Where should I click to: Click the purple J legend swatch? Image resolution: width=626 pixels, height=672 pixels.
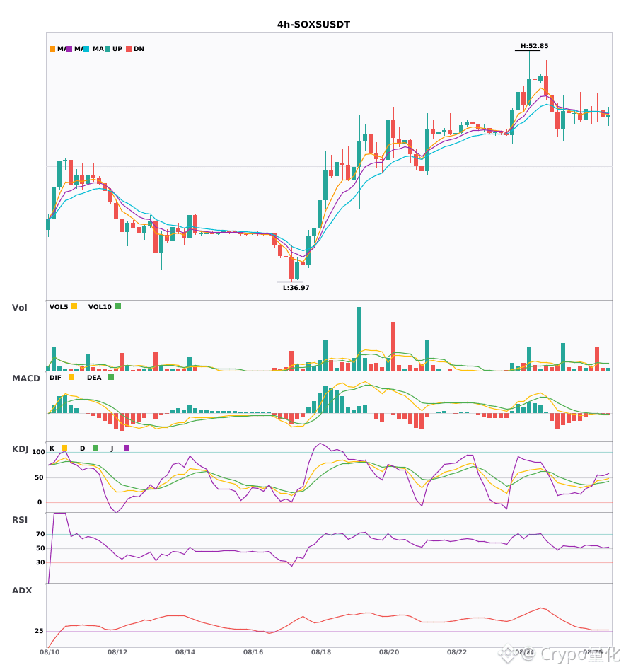127,448
